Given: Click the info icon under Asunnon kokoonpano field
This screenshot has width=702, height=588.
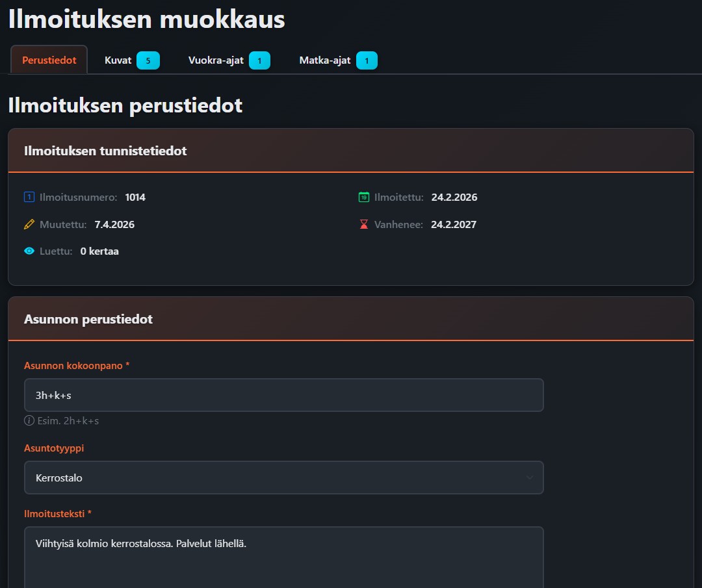Looking at the screenshot, I should 29,420.
